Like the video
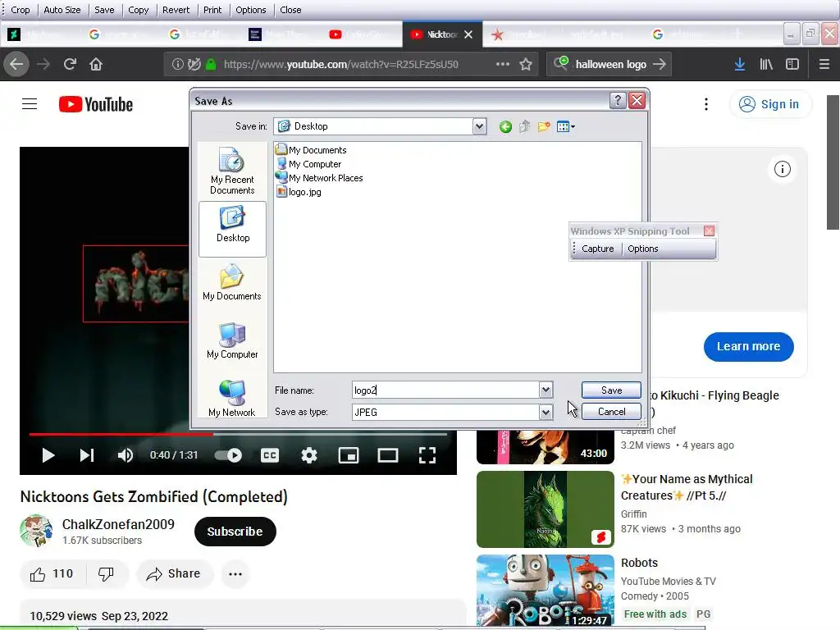840x630 pixels. point(52,573)
